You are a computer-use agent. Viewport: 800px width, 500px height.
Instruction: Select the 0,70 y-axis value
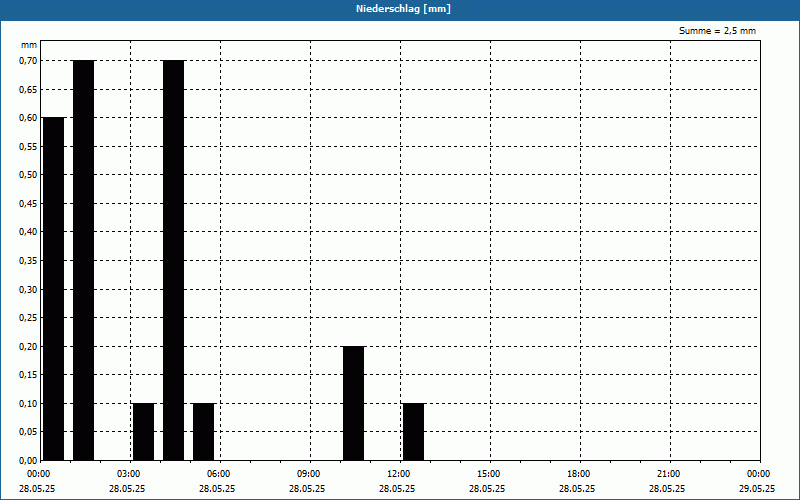pyautogui.click(x=28, y=61)
